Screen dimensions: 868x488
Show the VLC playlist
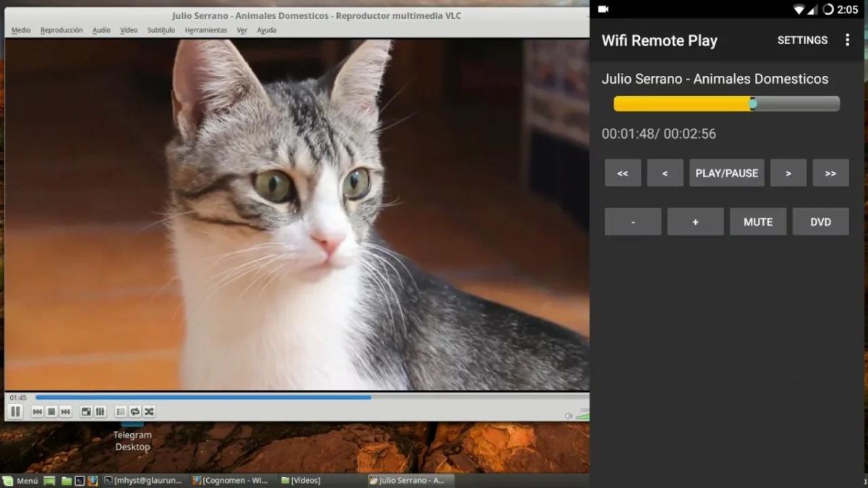pos(121,411)
